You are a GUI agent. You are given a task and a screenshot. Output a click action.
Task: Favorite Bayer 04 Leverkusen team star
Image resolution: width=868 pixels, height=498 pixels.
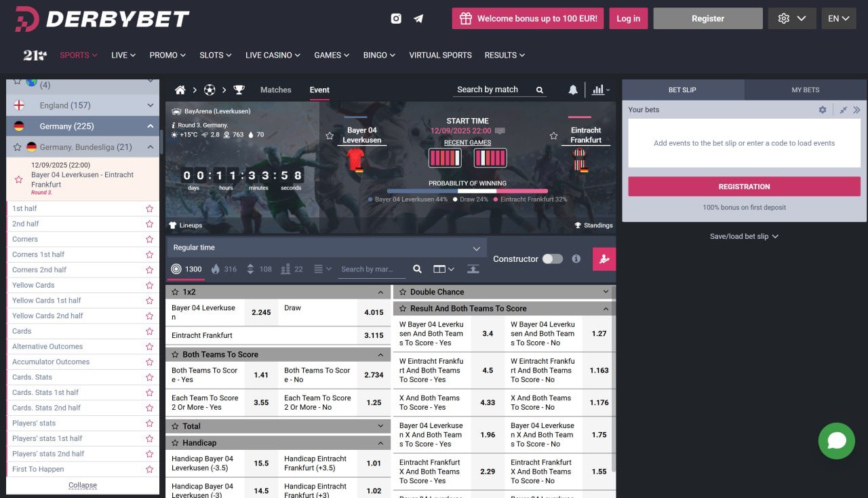click(x=330, y=136)
